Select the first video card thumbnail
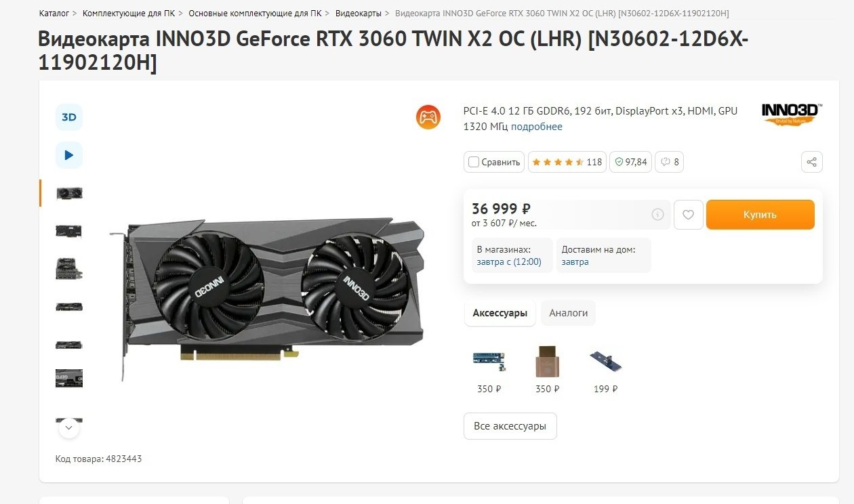The height and width of the screenshot is (504, 854). tap(69, 193)
